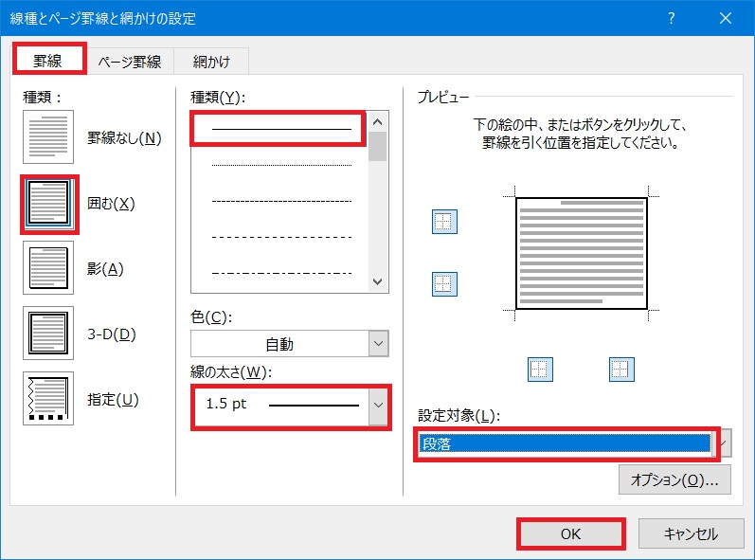
Task: Click the 3-D(D) label
Action: (112, 334)
